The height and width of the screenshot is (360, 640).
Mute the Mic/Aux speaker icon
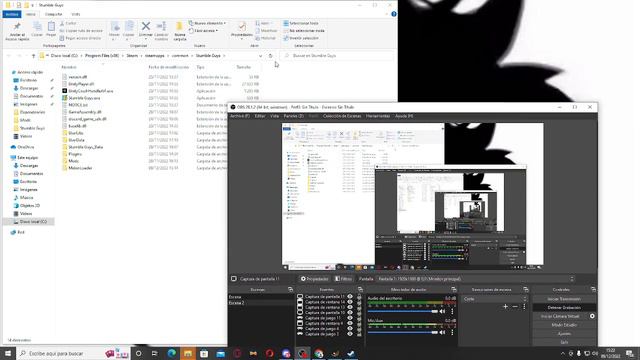coord(442,333)
